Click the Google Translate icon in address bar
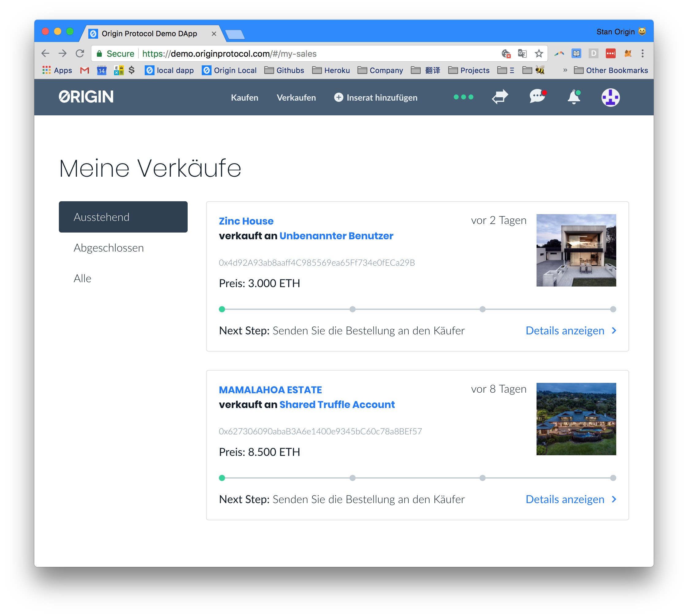Screen dimensions: 688x616 (x=522, y=53)
